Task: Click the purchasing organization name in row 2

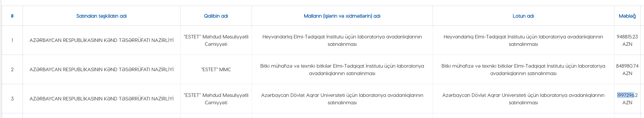Action: coord(101,69)
